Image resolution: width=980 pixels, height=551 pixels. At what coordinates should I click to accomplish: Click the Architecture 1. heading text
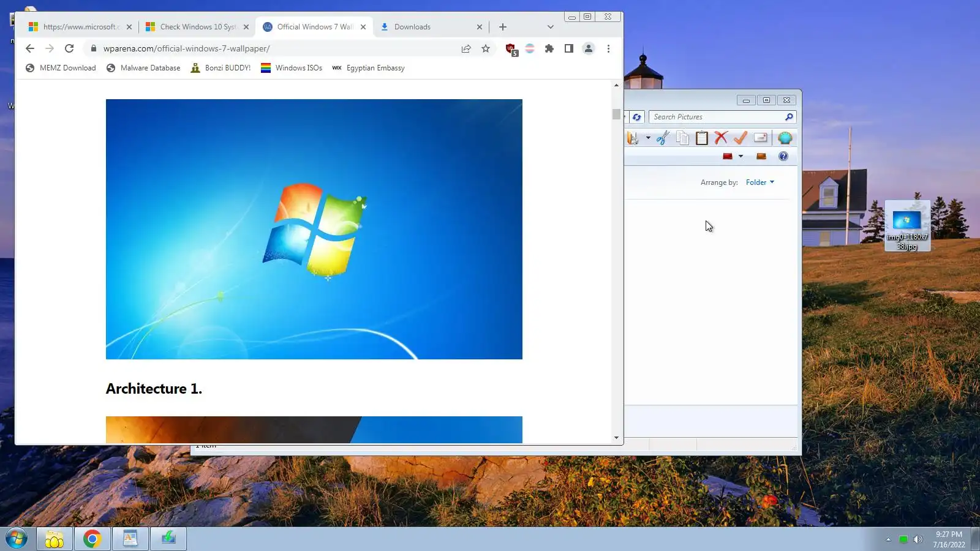154,389
